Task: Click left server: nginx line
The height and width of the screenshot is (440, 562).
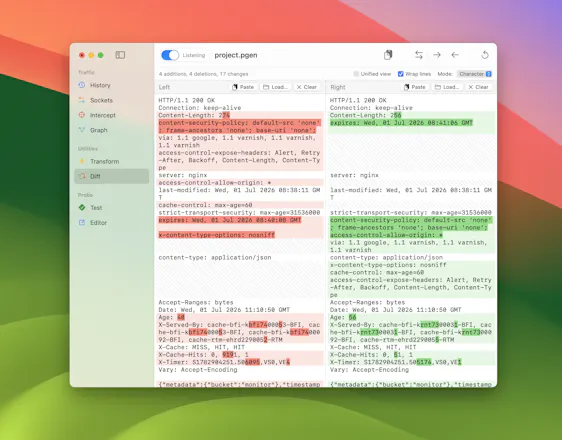Action: (x=183, y=175)
